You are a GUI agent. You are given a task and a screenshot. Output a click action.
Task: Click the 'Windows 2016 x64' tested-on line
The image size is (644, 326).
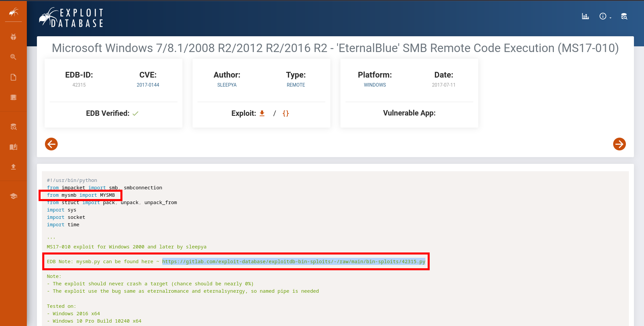(73, 314)
